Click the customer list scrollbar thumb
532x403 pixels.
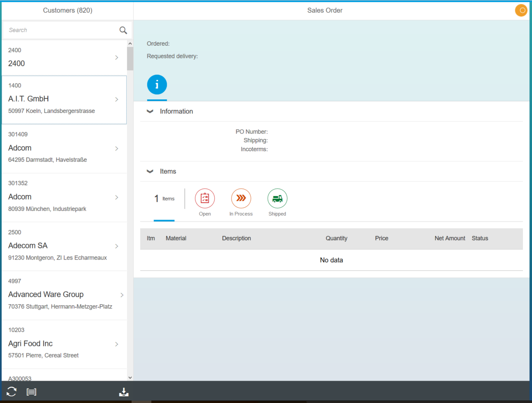(x=130, y=58)
